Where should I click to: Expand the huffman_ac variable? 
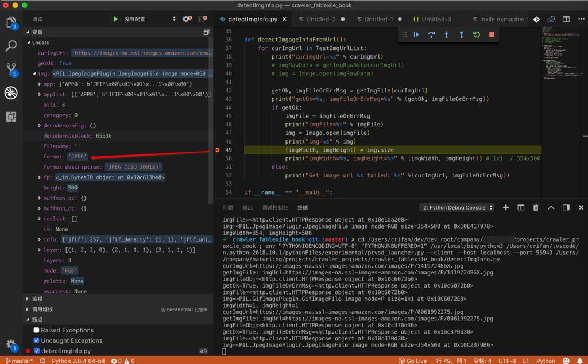coord(40,198)
